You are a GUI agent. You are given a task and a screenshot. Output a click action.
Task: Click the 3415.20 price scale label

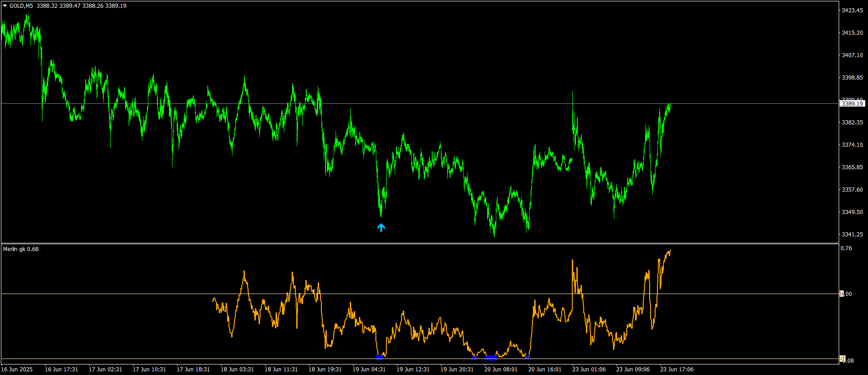852,33
